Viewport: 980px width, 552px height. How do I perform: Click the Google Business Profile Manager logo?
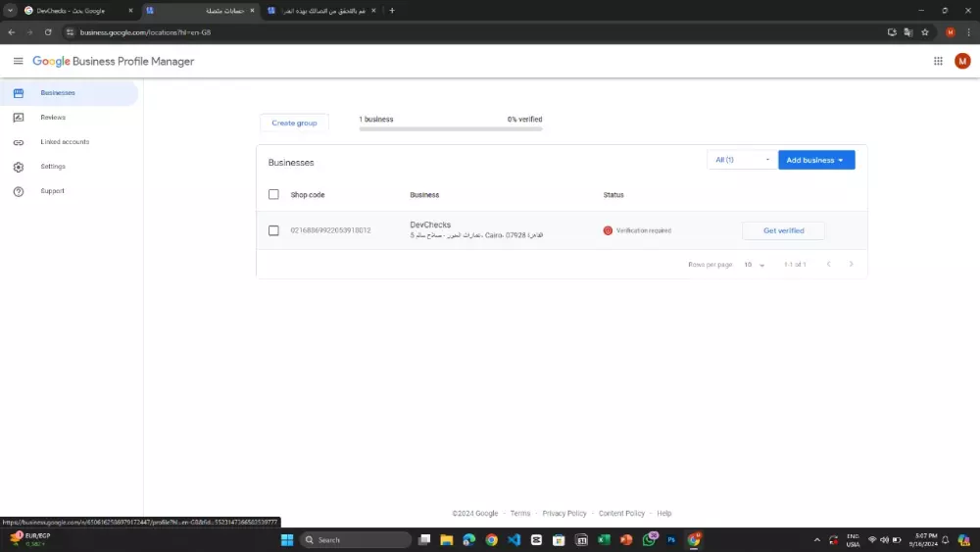[x=113, y=61]
